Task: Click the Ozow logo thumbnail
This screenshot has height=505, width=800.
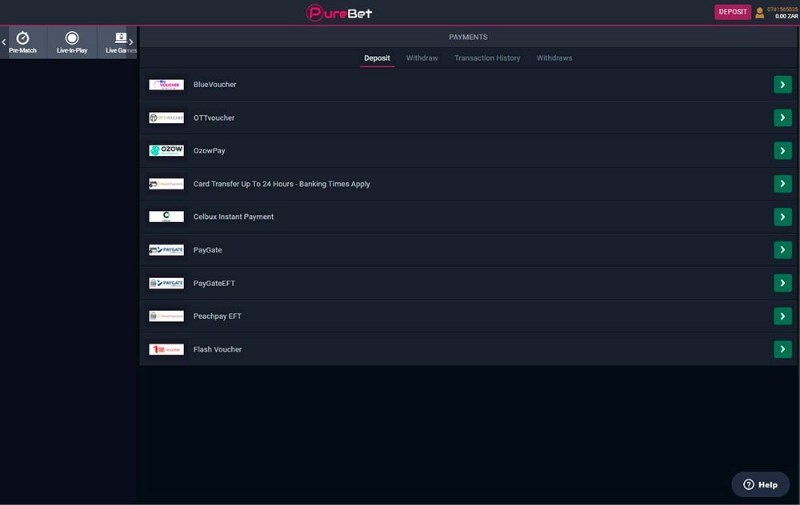Action: click(x=166, y=150)
